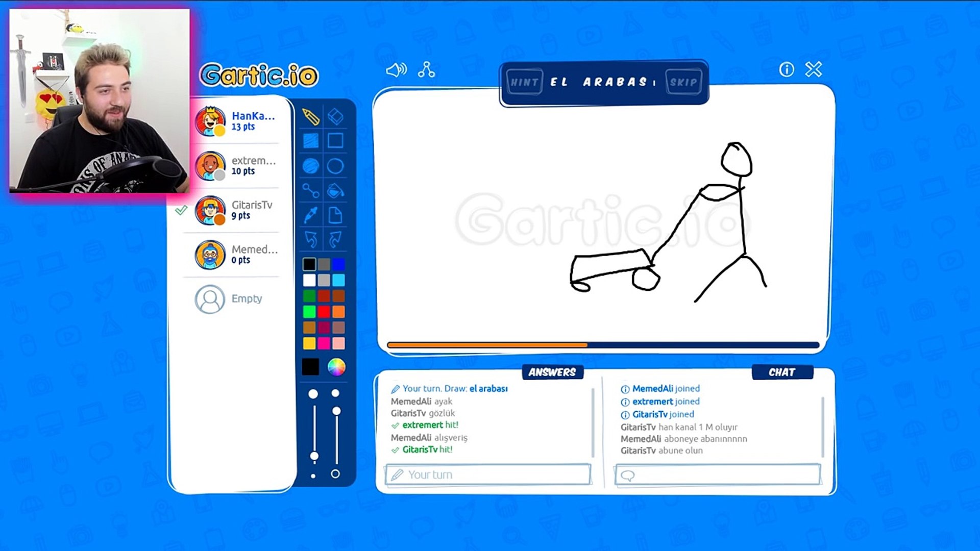
Task: Pick the paint bucket fill tool
Action: coord(335,191)
